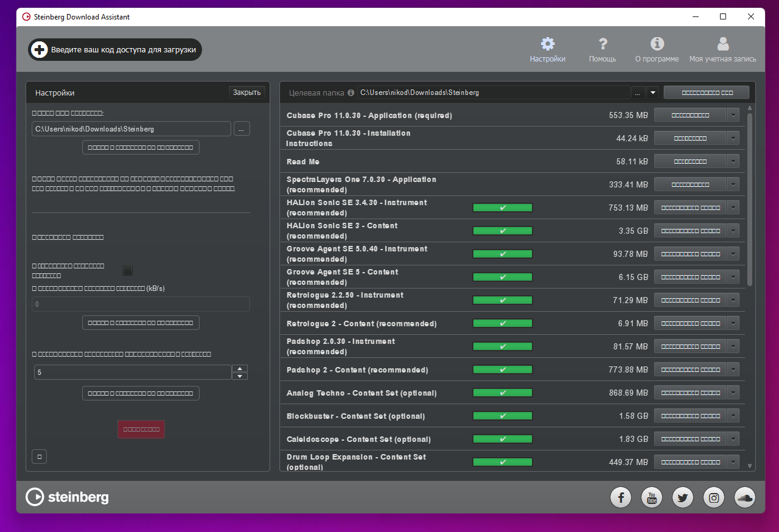Click the 6.15 GB size value
The height and width of the screenshot is (532, 779).
pyautogui.click(x=634, y=277)
